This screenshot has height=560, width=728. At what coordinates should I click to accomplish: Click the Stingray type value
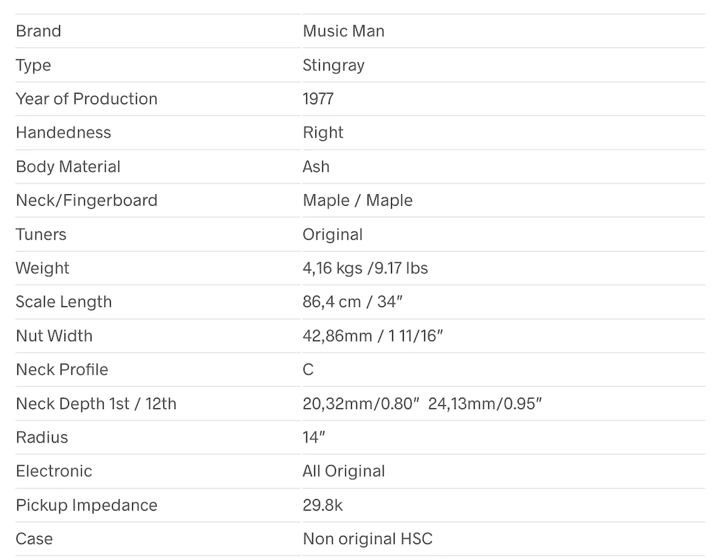point(333,65)
